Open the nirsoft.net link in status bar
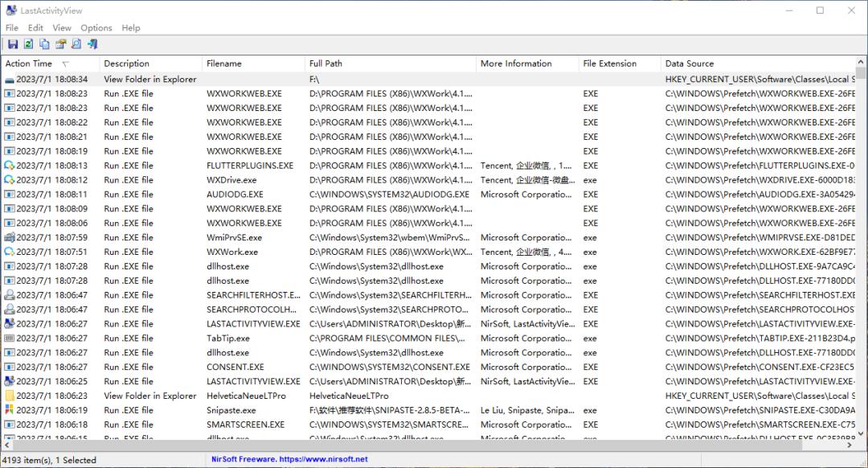 (289, 459)
